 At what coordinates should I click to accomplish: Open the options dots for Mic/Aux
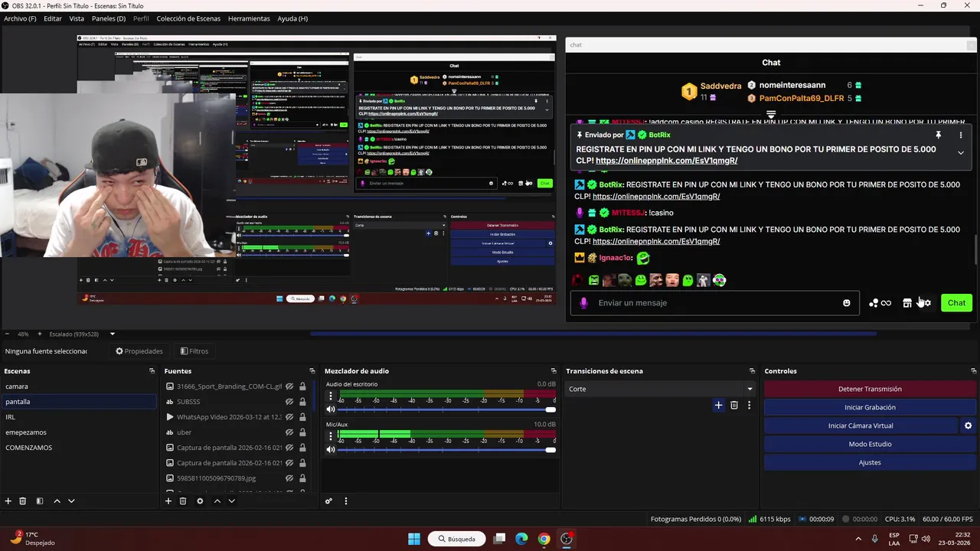(x=331, y=437)
